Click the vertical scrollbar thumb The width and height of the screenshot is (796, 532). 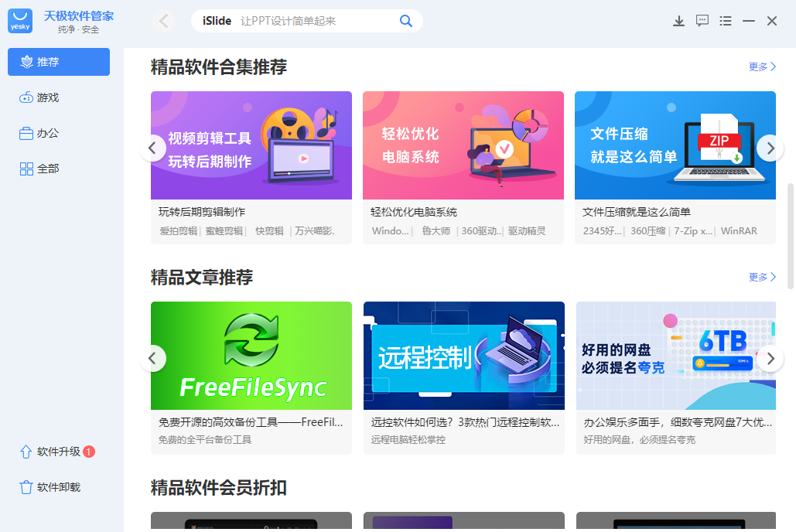(790, 236)
